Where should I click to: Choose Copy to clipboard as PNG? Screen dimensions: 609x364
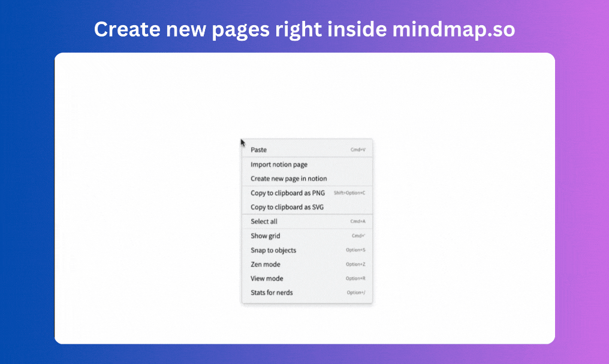pyautogui.click(x=307, y=193)
